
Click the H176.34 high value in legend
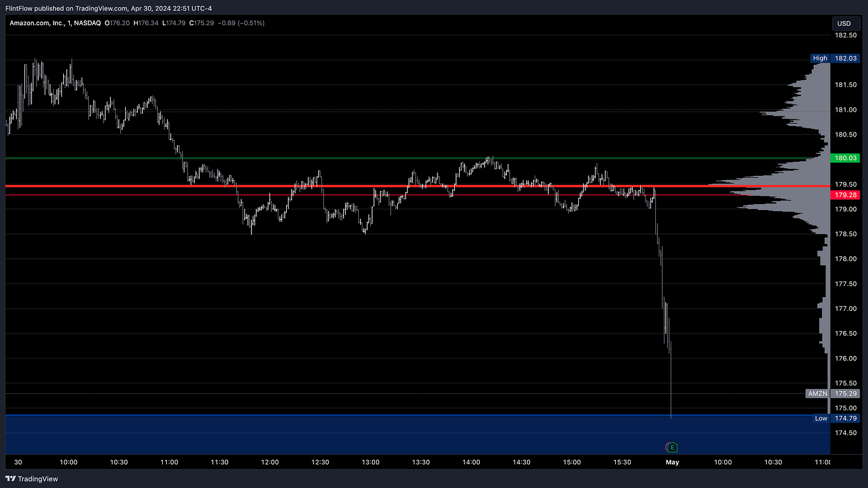(147, 23)
